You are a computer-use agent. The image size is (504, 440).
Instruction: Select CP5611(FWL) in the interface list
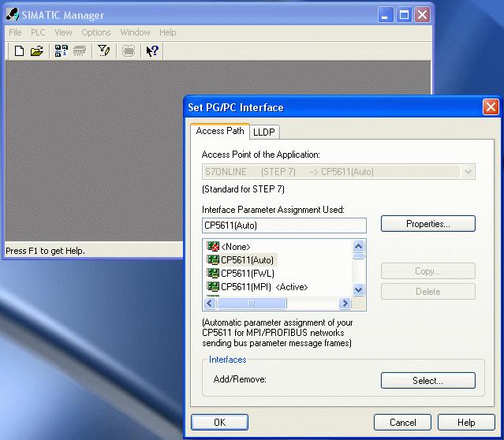pos(248,273)
